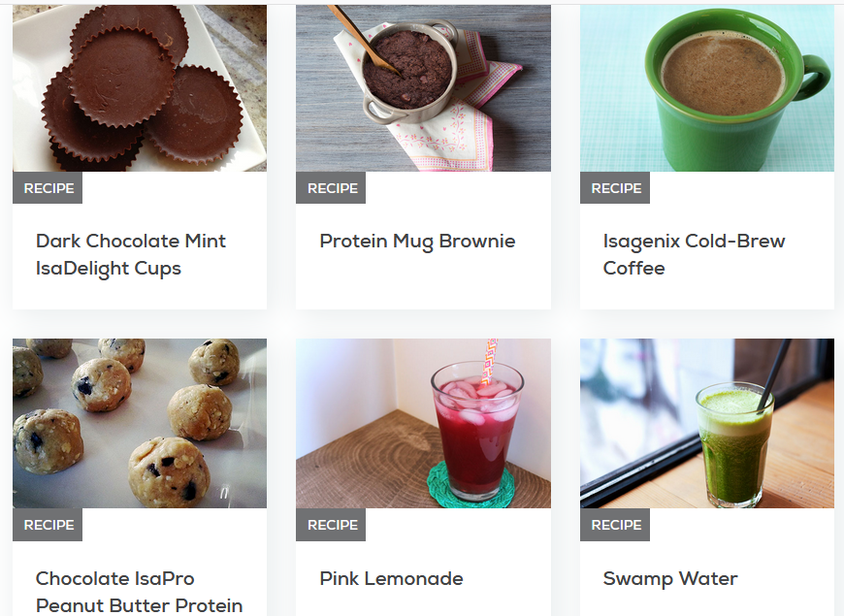The image size is (844, 616).
Task: Select the RECIPE tag under Pink Lemonade image
Action: pyautogui.click(x=331, y=525)
